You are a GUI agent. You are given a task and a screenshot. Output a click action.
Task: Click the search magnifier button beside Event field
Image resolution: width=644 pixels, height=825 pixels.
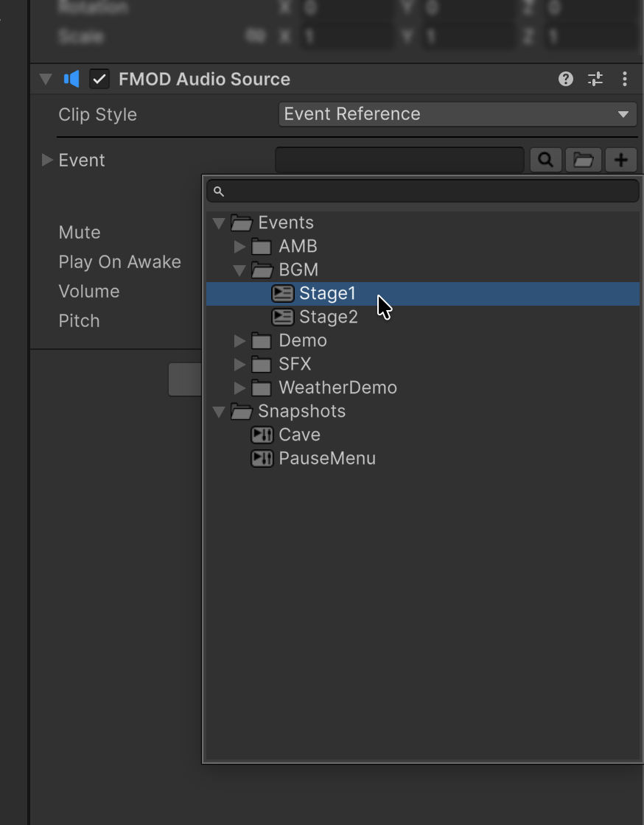[545, 159]
